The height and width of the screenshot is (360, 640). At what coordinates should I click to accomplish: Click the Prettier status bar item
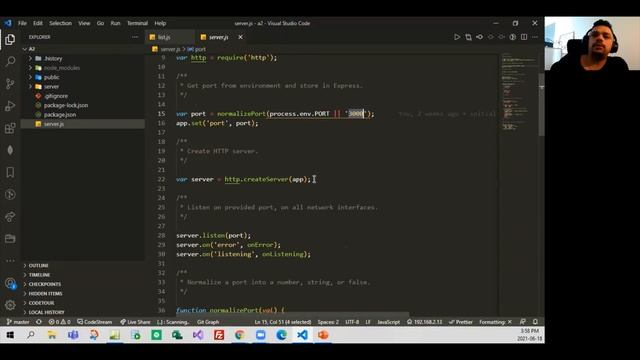pos(460,322)
